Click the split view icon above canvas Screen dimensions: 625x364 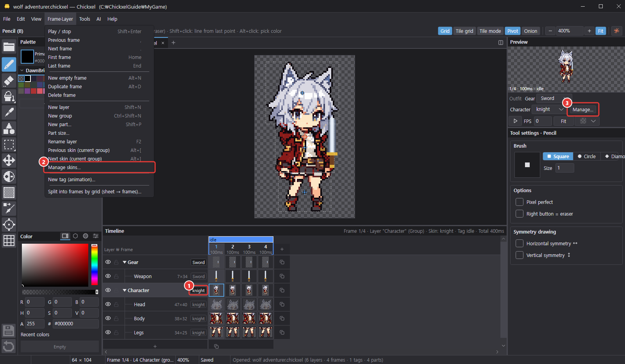501,43
